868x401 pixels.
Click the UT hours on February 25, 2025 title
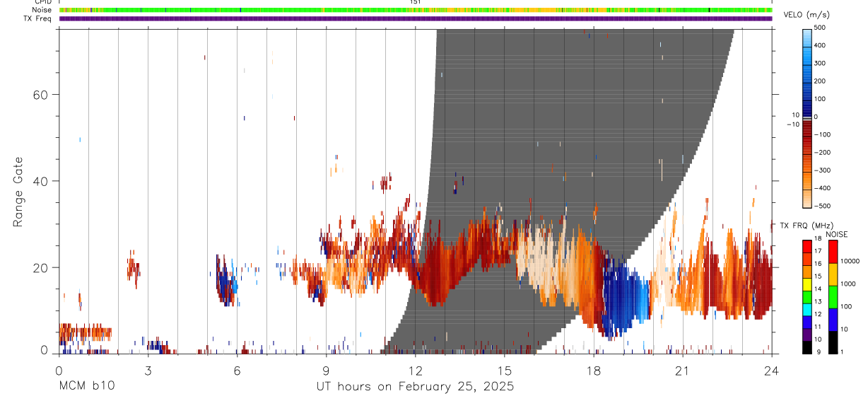click(x=415, y=387)
